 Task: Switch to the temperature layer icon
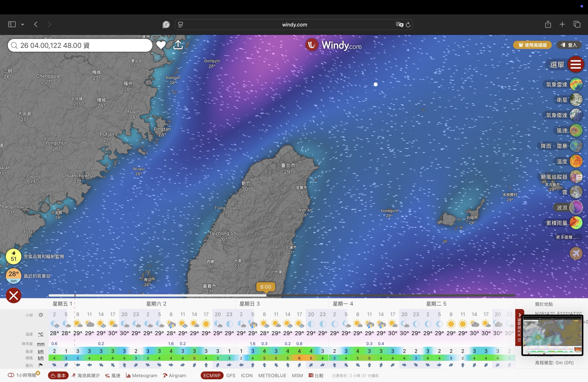(x=576, y=161)
